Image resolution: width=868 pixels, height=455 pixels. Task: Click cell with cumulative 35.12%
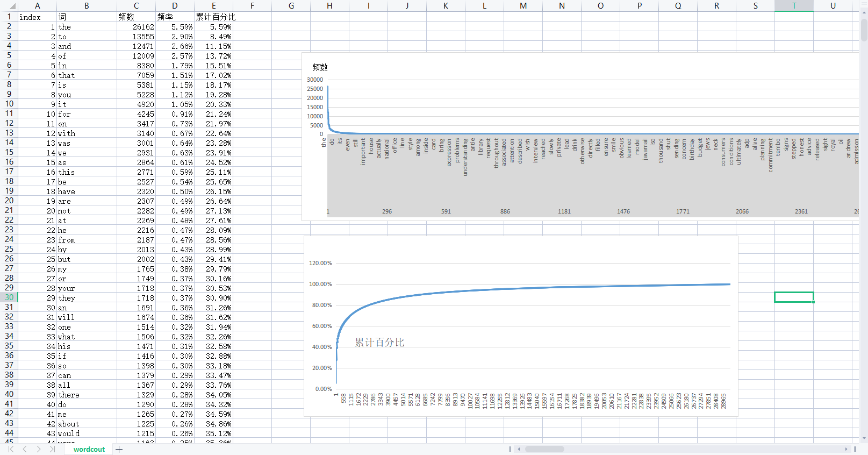[213, 433]
